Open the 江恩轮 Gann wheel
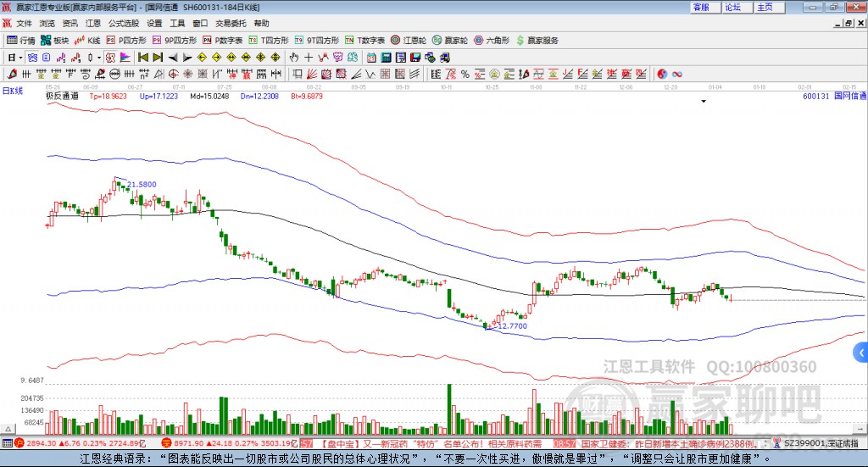This screenshot has height=467, width=868. coord(409,41)
